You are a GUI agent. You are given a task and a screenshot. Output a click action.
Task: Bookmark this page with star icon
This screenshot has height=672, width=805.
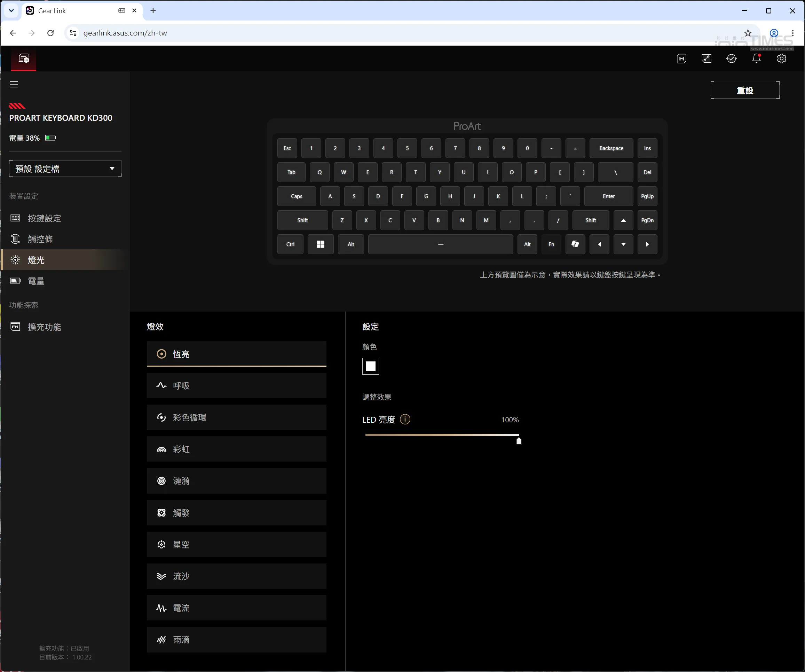[x=748, y=33]
